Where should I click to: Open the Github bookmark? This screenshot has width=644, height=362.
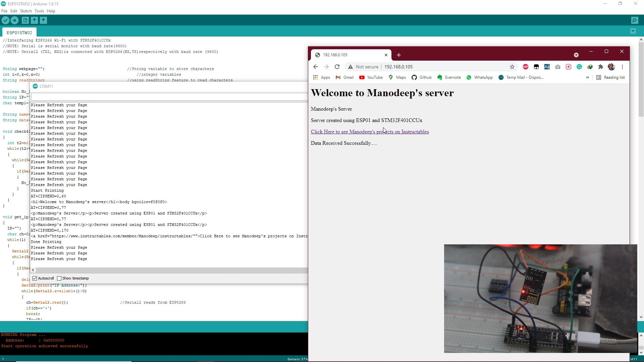click(422, 77)
